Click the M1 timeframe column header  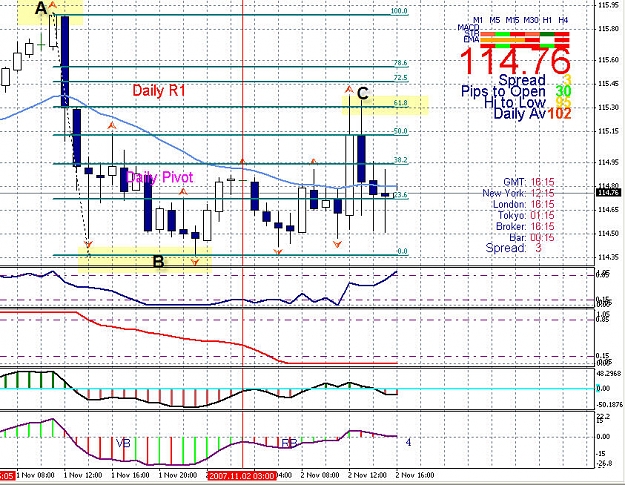point(478,20)
